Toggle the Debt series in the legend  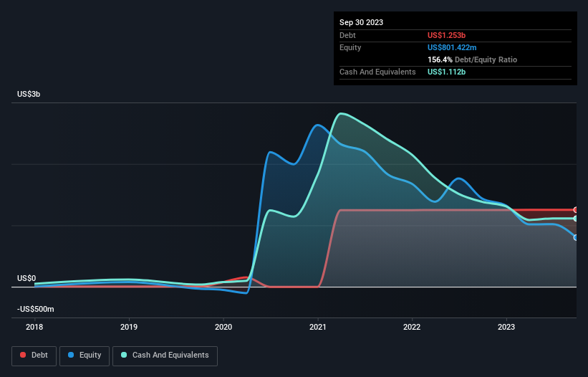[x=34, y=355]
